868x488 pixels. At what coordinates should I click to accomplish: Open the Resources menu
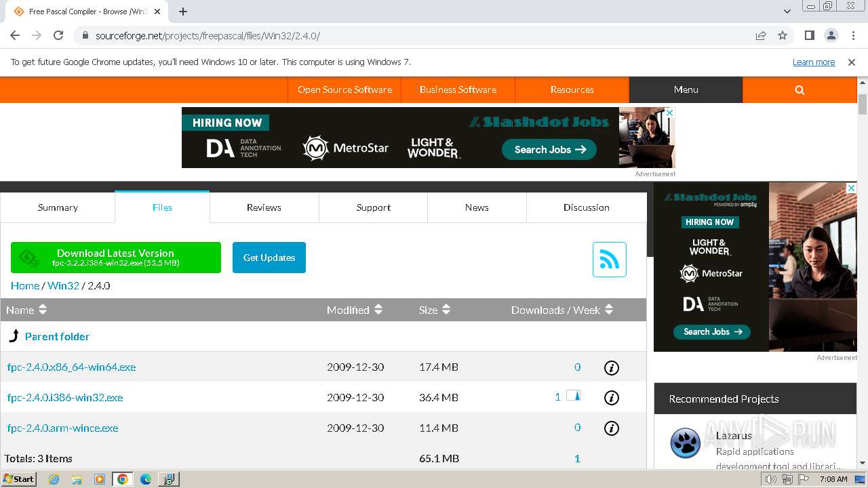coord(572,89)
